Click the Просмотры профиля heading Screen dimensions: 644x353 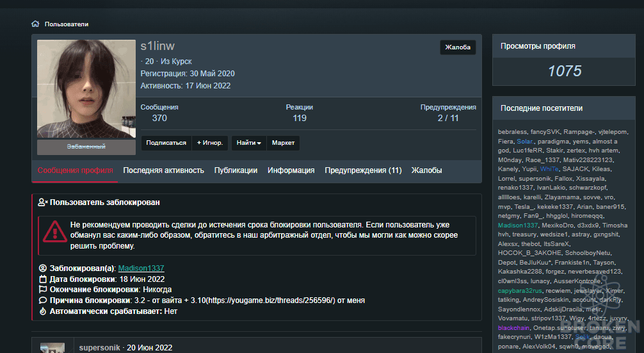click(x=538, y=46)
